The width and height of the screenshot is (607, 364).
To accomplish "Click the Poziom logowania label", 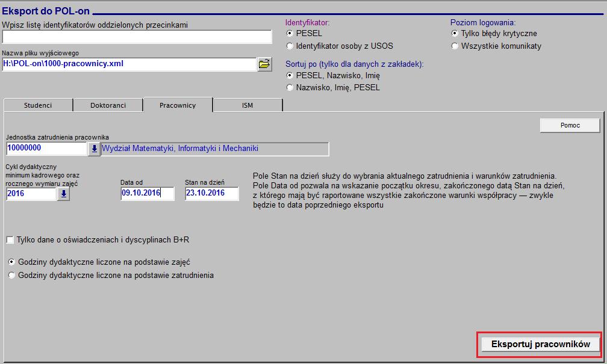I will pos(483,22).
